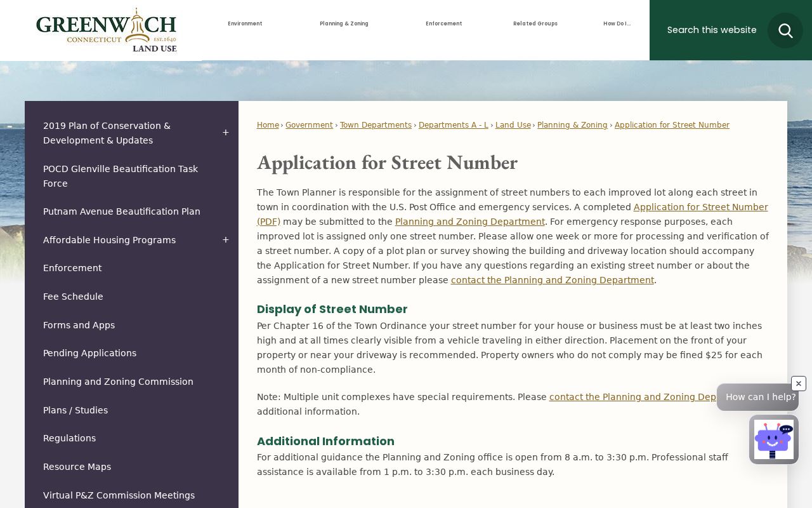Viewport: 812px width, 508px height.
Task: Go to Departments A - L breadcrumb
Action: (454, 125)
